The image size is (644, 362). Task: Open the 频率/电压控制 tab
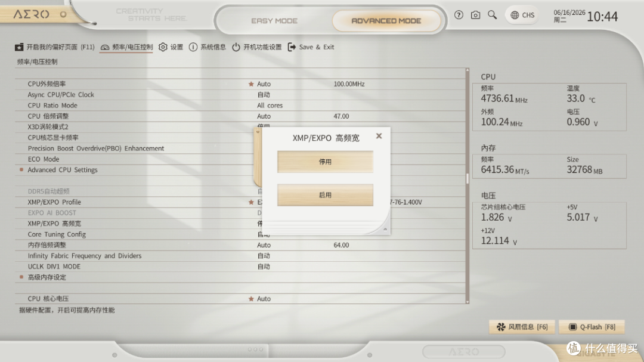click(x=126, y=47)
